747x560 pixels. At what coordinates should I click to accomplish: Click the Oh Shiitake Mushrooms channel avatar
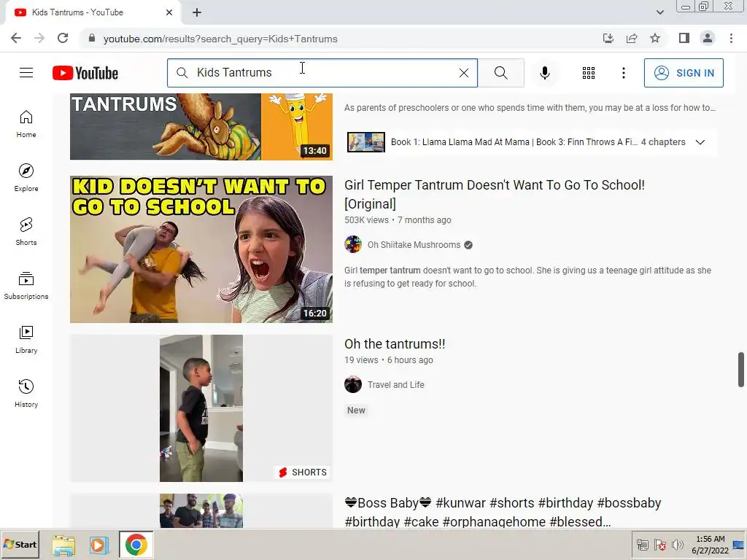[353, 244]
